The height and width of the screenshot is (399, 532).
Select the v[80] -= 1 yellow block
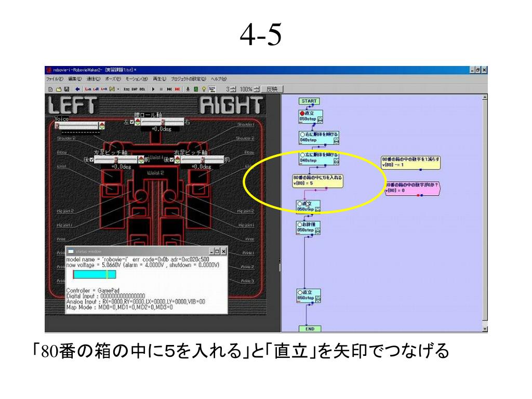[x=410, y=162]
